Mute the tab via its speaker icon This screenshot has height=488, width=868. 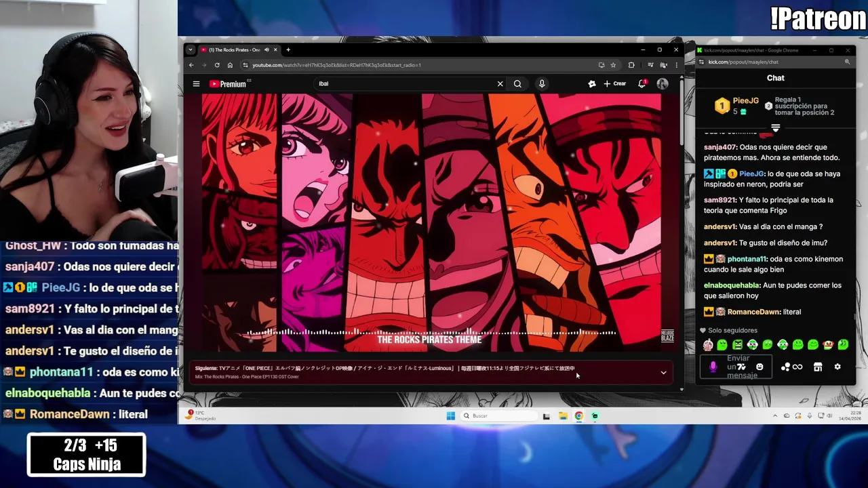tap(267, 49)
